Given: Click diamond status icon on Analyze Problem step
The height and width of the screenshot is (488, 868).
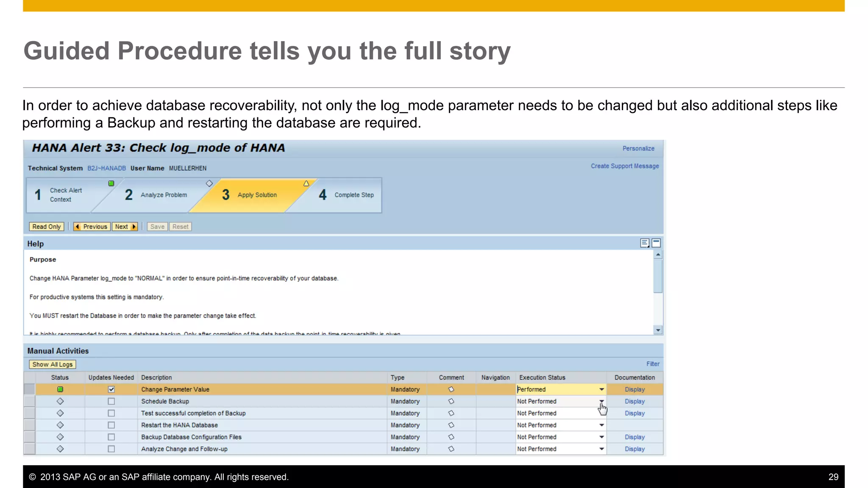Looking at the screenshot, I should coord(209,183).
